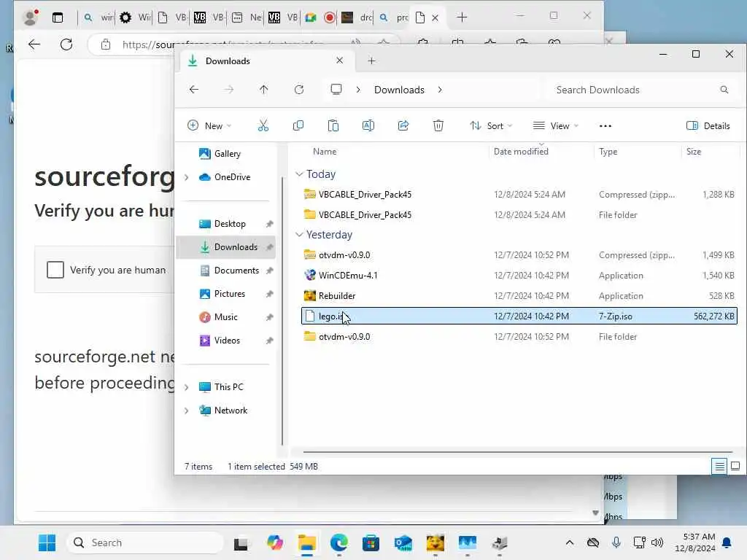Viewport: 747px width, 560px height.
Task: Click the Delete trash can icon
Action: click(x=438, y=125)
